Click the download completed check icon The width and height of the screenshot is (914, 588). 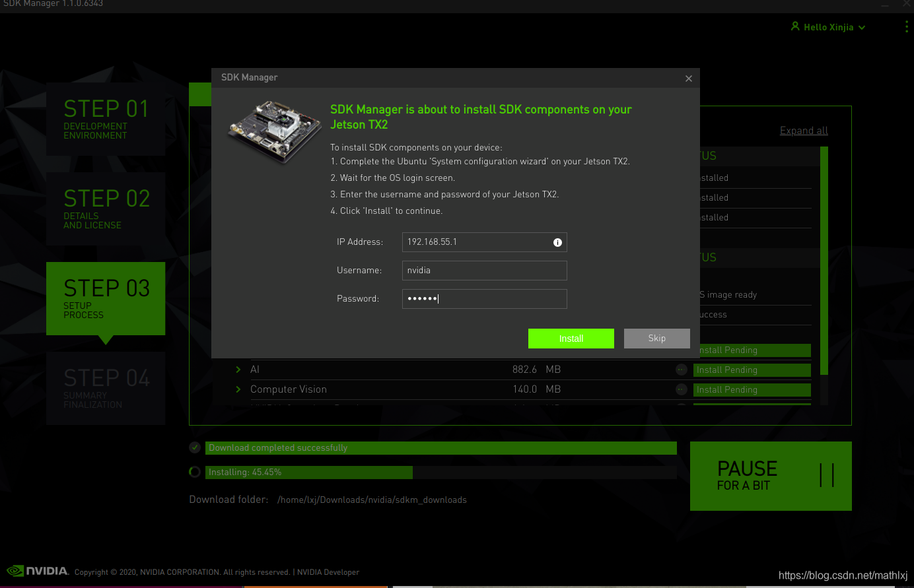click(x=195, y=447)
